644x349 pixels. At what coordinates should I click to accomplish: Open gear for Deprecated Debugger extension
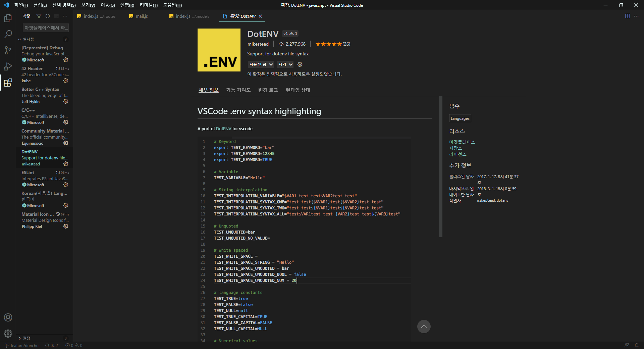(x=66, y=60)
